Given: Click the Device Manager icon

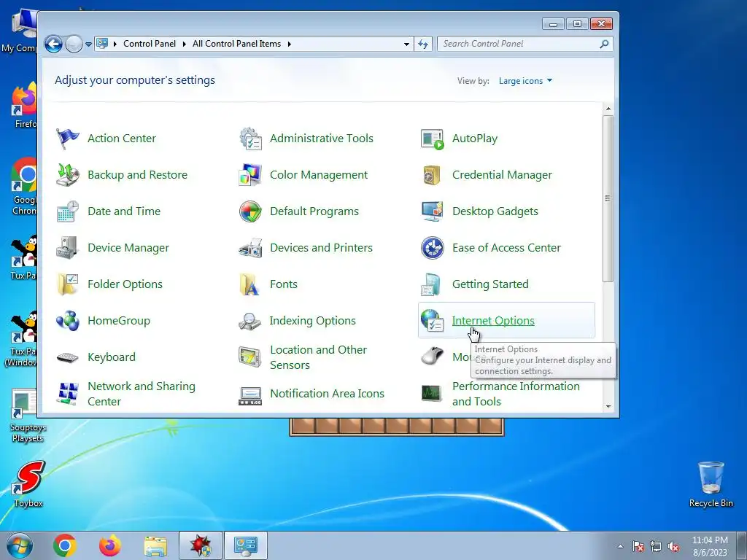Looking at the screenshot, I should pyautogui.click(x=67, y=248).
